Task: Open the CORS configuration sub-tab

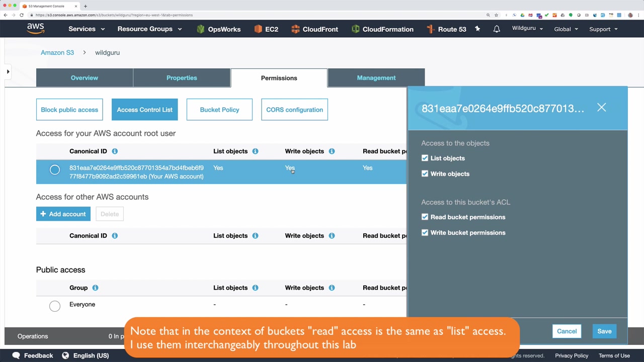Action: [x=294, y=110]
